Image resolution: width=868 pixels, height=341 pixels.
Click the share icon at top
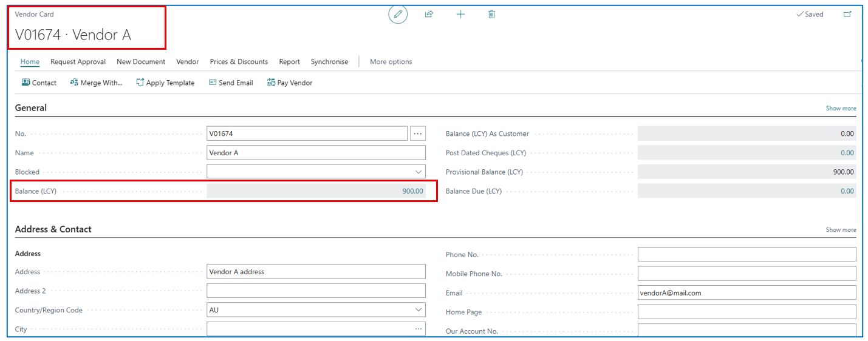429,14
